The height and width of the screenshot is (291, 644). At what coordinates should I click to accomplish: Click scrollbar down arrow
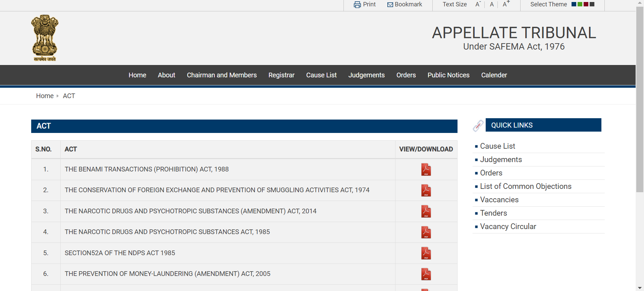(x=640, y=288)
